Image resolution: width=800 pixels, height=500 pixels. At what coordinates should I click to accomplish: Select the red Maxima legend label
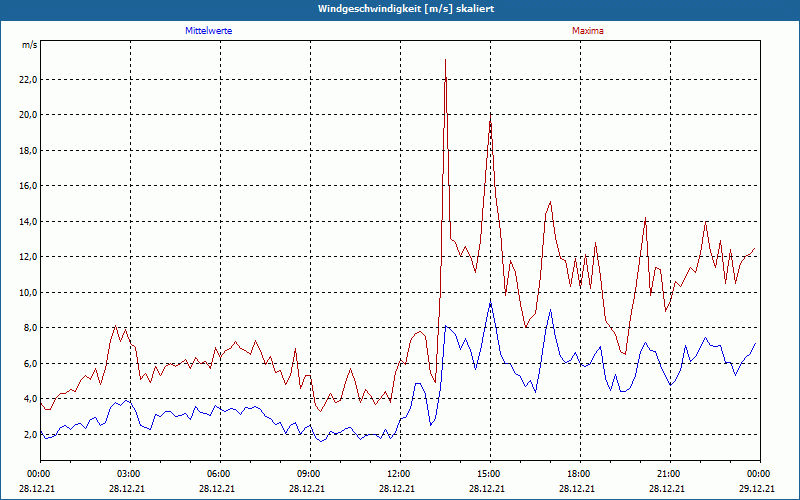click(588, 31)
